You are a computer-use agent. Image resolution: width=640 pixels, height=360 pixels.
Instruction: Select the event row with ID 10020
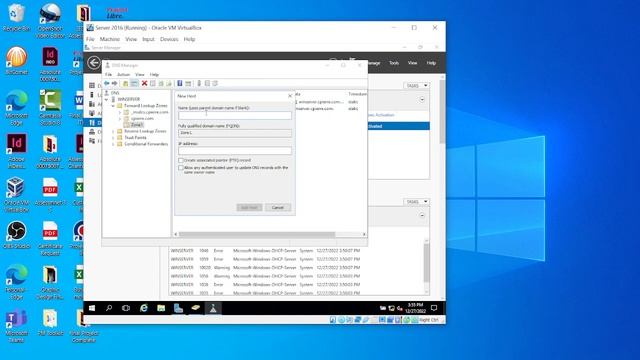(x=265, y=268)
